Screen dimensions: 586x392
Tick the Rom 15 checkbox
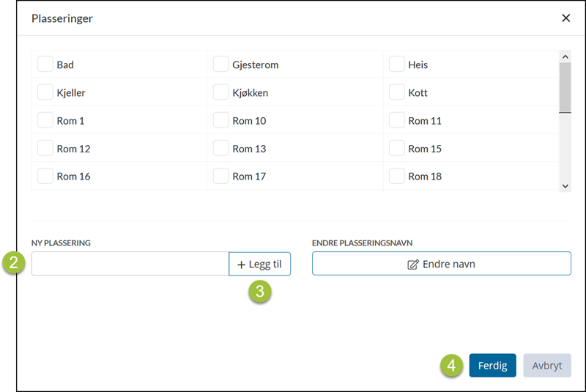pos(397,148)
